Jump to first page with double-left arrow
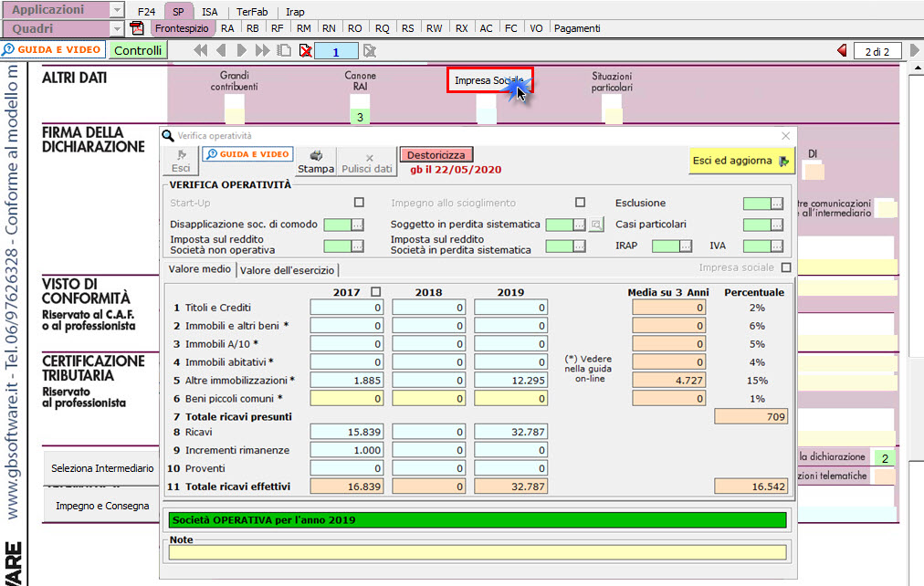This screenshot has width=924, height=586. click(200, 50)
